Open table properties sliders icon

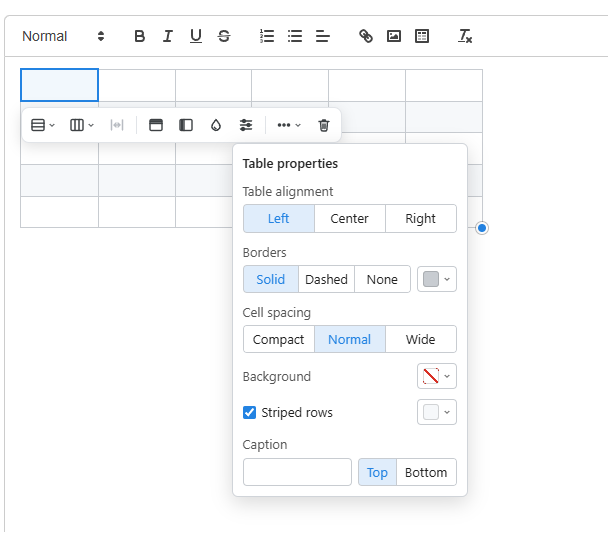point(246,125)
